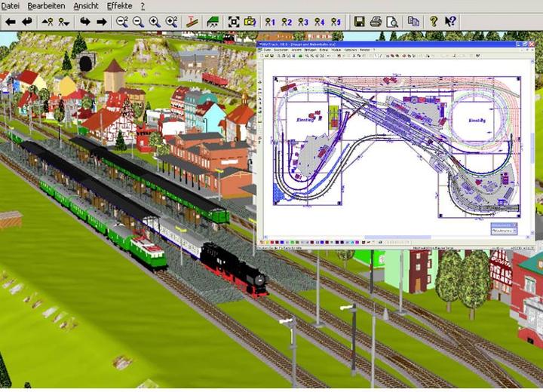Click the straight right arrow icon

(x=102, y=22)
